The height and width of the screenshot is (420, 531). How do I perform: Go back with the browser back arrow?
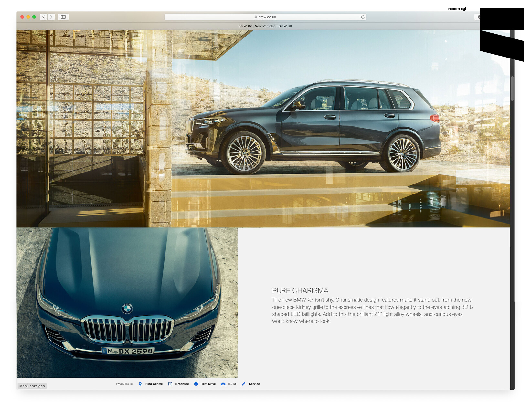tap(43, 17)
